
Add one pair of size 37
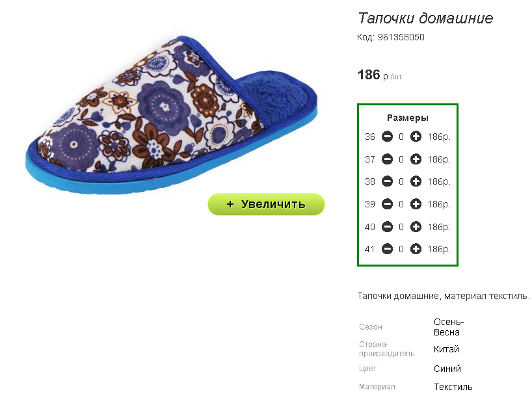pyautogui.click(x=416, y=159)
